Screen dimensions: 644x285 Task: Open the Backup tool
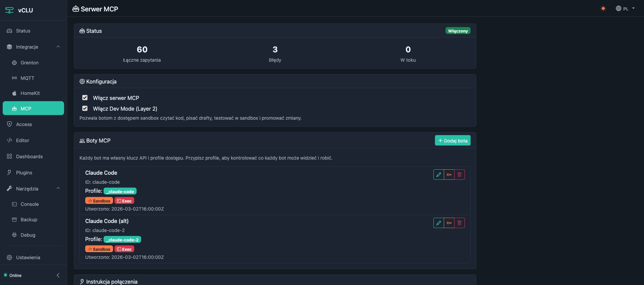coord(33,220)
